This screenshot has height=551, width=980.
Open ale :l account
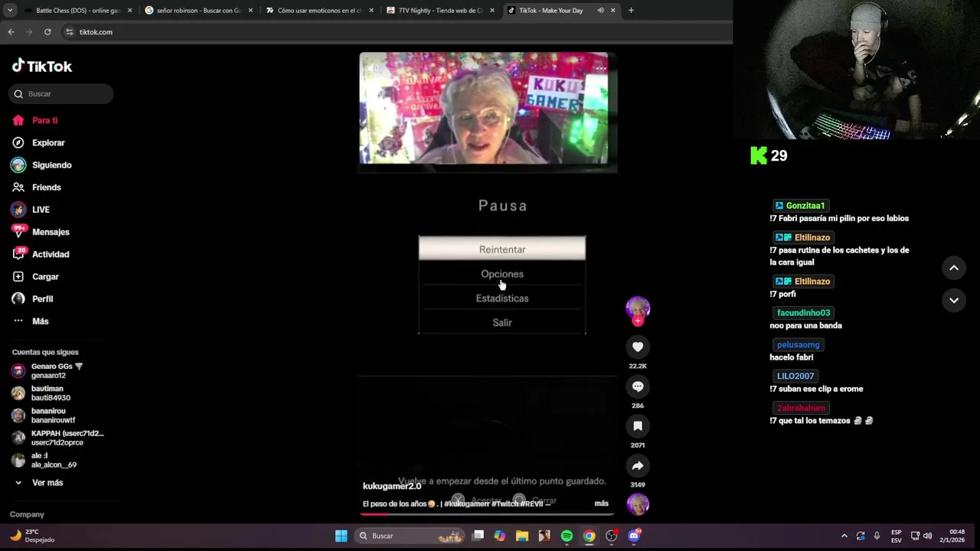(44, 460)
